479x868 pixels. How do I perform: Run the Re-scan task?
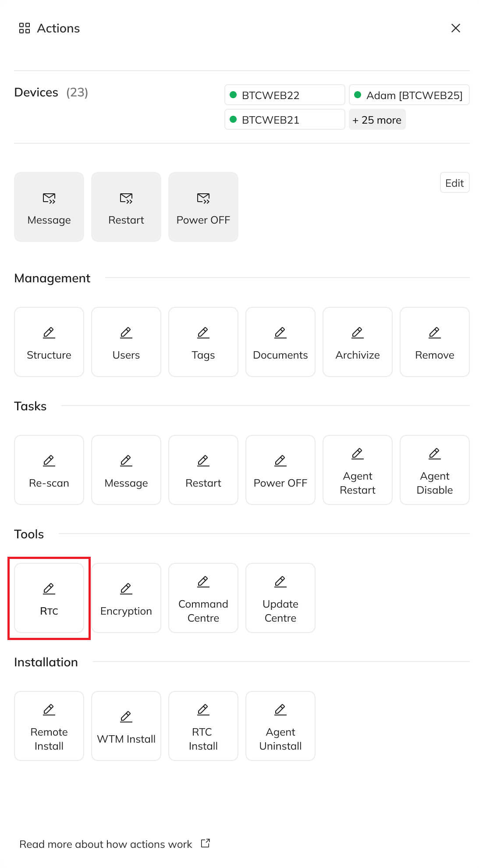click(49, 470)
